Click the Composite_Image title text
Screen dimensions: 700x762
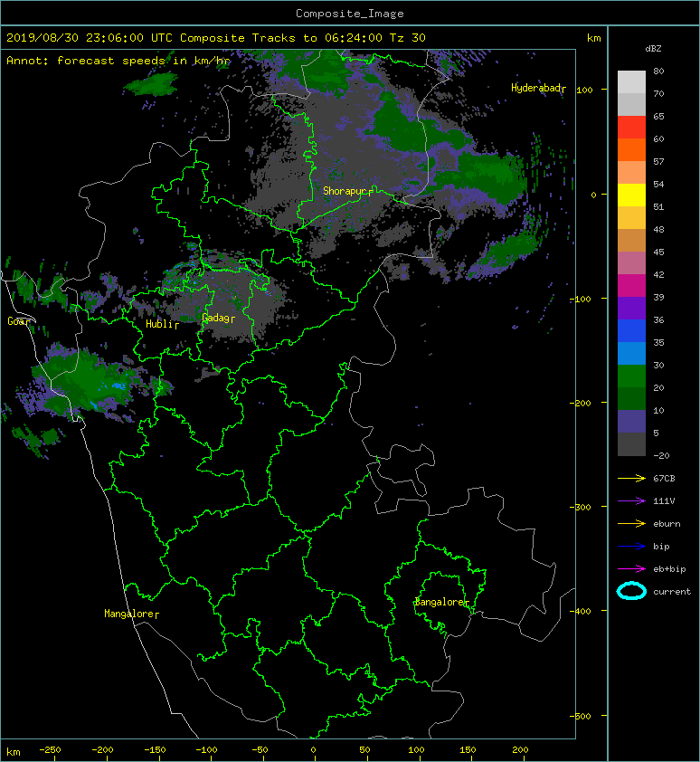pyautogui.click(x=350, y=14)
